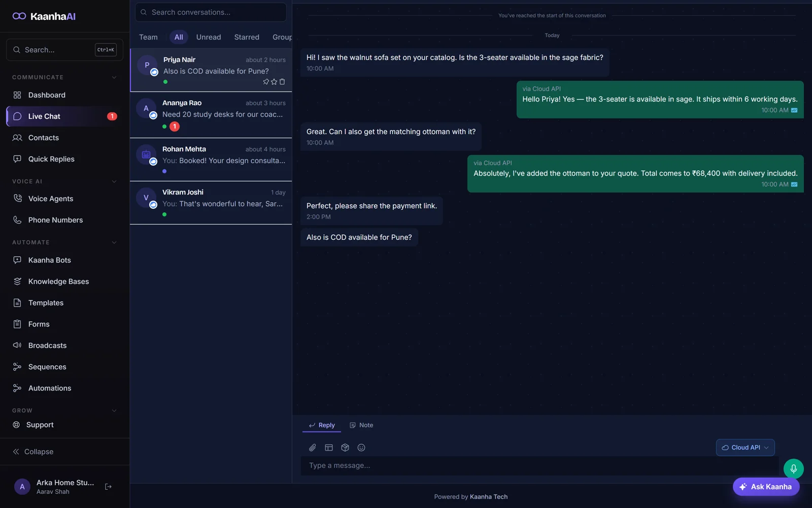Open Ananya Rao's conversation
This screenshot has width=812, height=508.
pos(211,115)
